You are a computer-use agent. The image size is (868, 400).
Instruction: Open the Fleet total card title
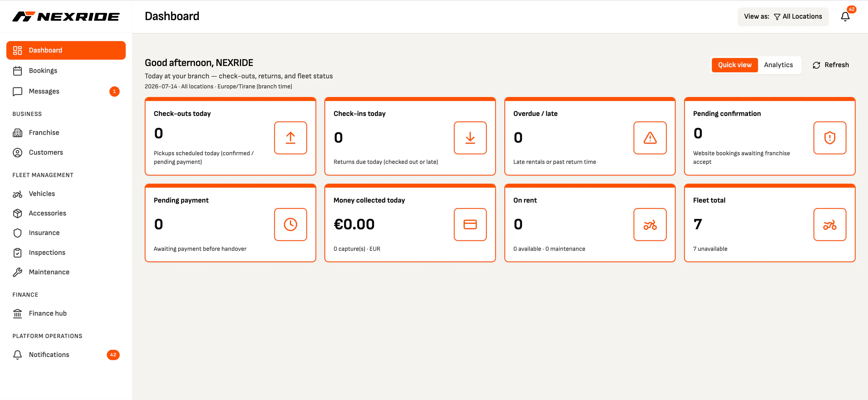tap(709, 200)
